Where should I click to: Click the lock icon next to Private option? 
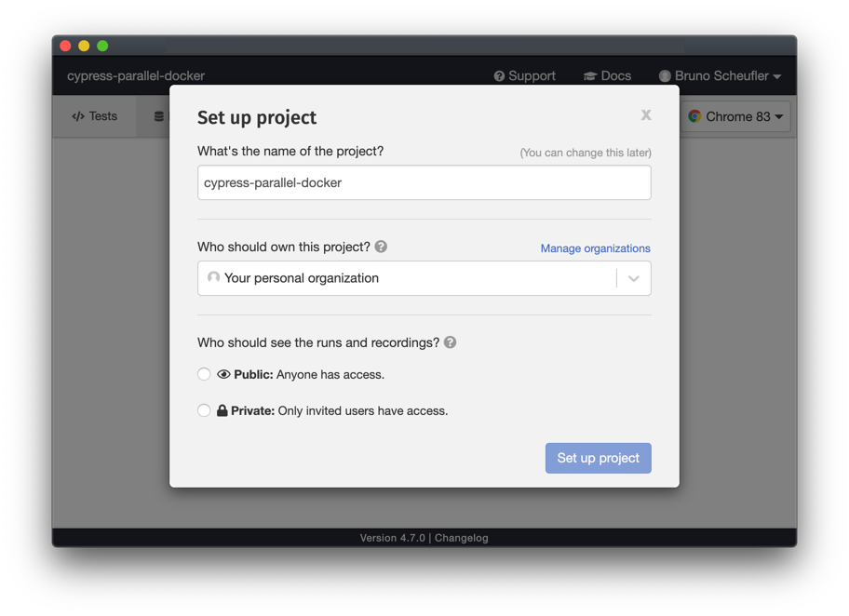223,409
